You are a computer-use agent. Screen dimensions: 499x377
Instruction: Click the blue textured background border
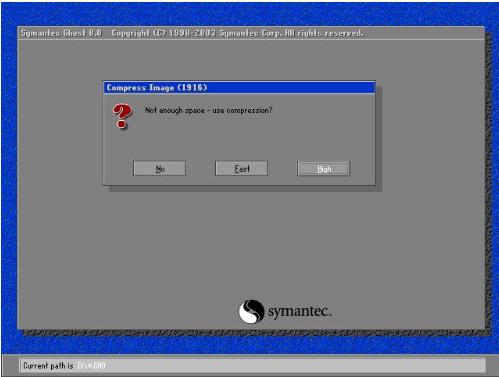[250, 13]
